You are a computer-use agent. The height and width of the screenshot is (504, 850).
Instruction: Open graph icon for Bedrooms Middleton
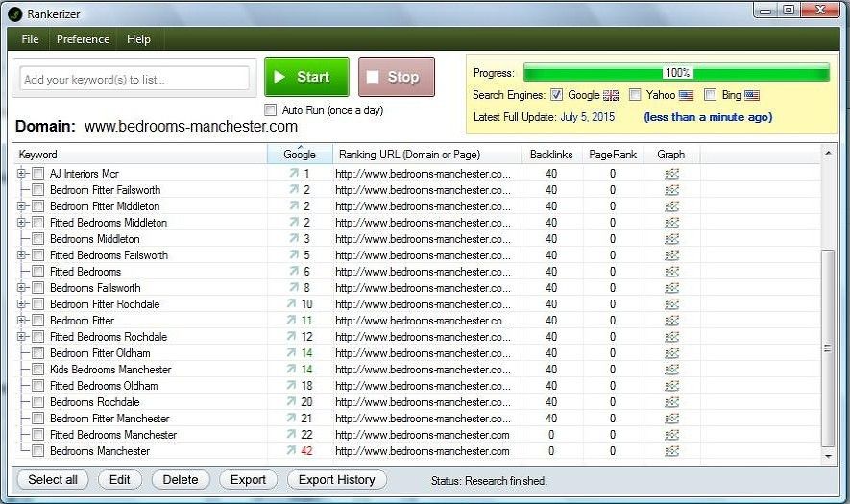click(x=671, y=239)
